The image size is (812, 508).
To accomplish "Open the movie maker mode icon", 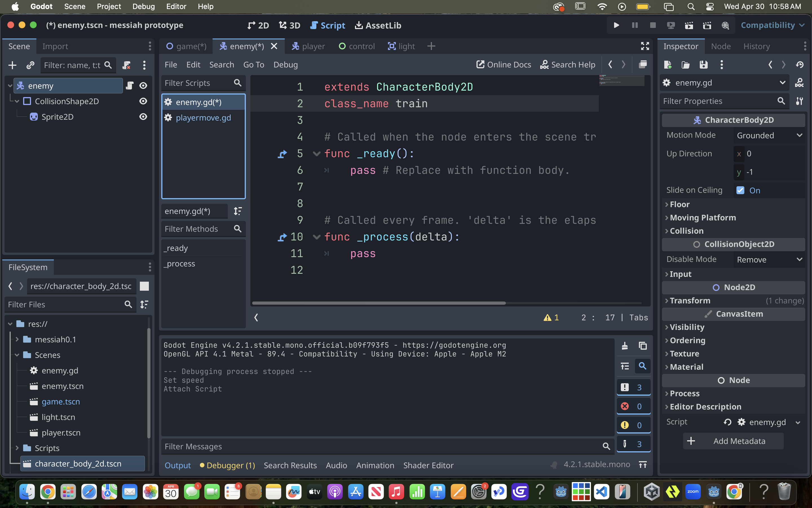I will 725,25.
